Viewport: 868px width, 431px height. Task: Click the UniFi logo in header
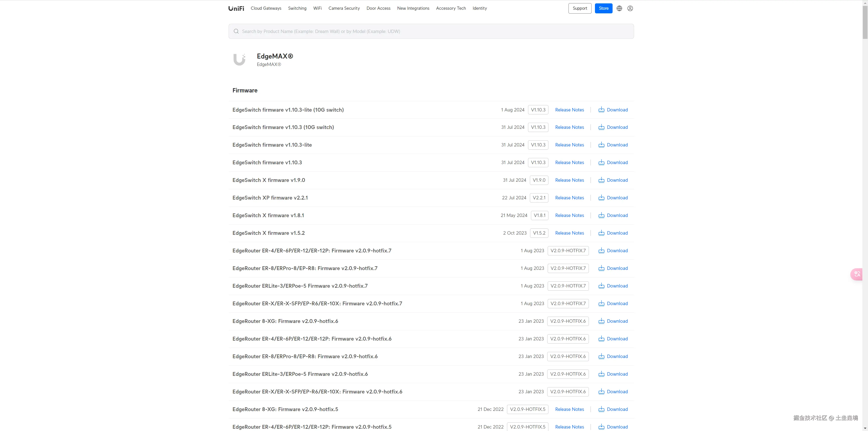(x=236, y=8)
